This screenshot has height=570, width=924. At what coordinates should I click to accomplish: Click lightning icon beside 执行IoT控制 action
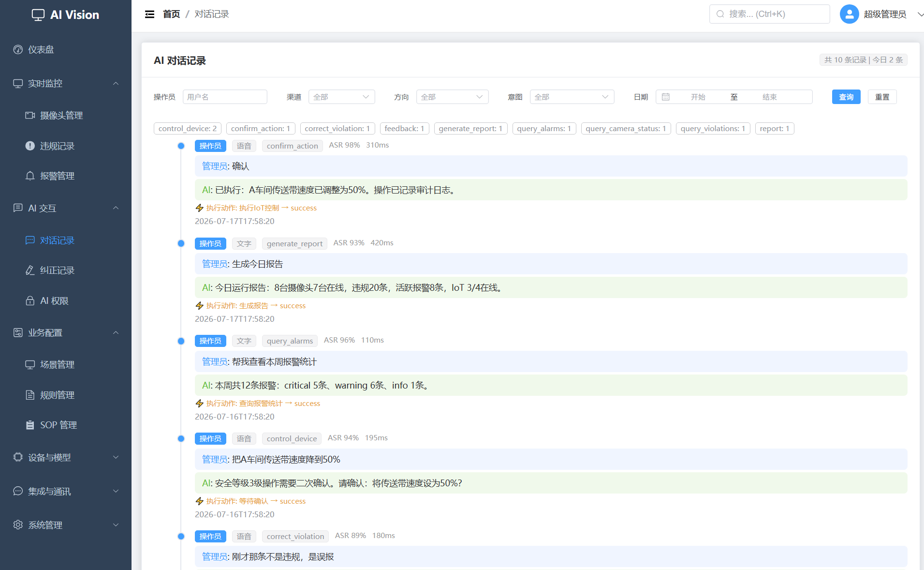[199, 208]
